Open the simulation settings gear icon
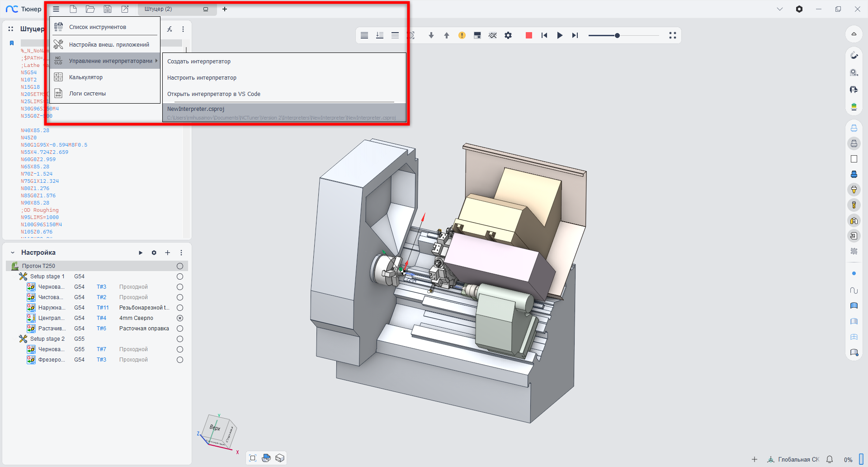This screenshot has height=467, width=868. (508, 35)
